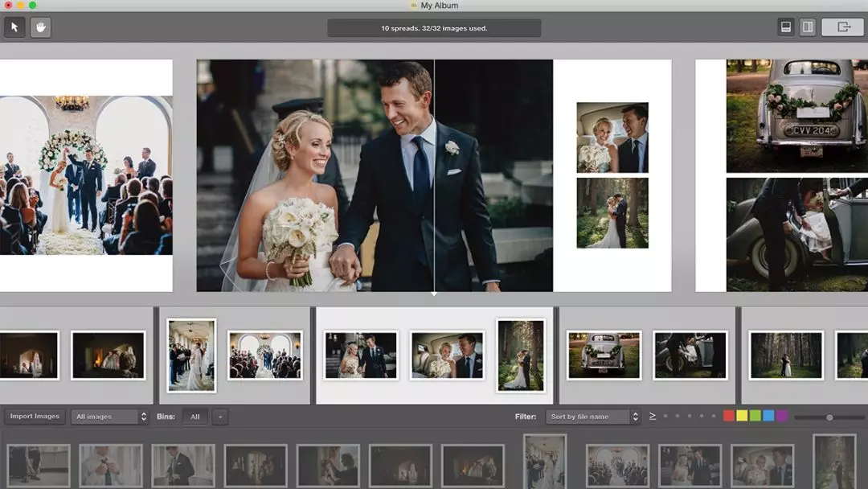Filter by yellow color label
Viewport: 868px width, 489px height.
(x=742, y=416)
